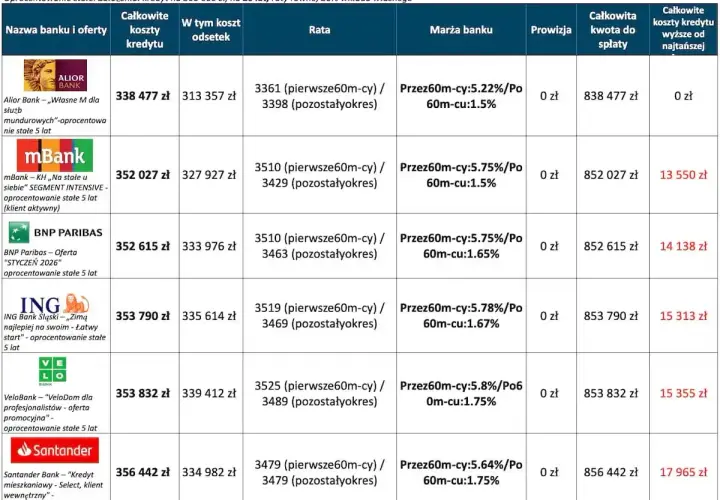
Task: Select the red difference '15 313 zł'
Action: coord(683,316)
